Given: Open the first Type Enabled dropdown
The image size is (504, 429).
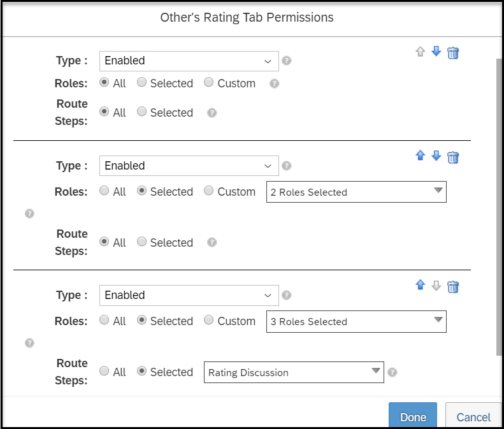Looking at the screenshot, I should click(189, 61).
